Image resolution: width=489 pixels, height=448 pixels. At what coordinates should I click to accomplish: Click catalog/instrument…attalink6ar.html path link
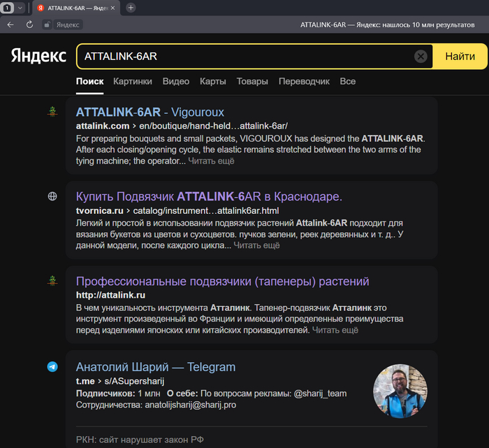[x=206, y=211]
